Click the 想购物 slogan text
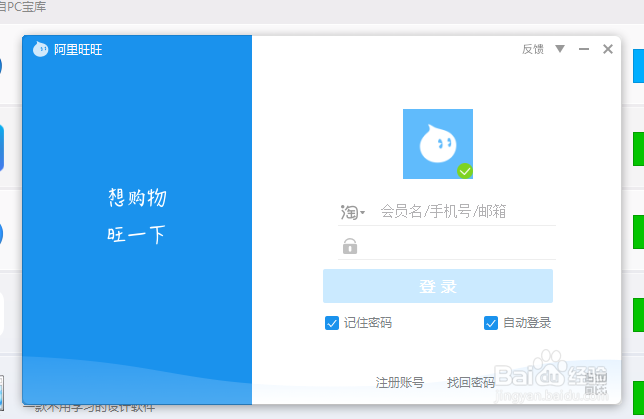 (137, 198)
